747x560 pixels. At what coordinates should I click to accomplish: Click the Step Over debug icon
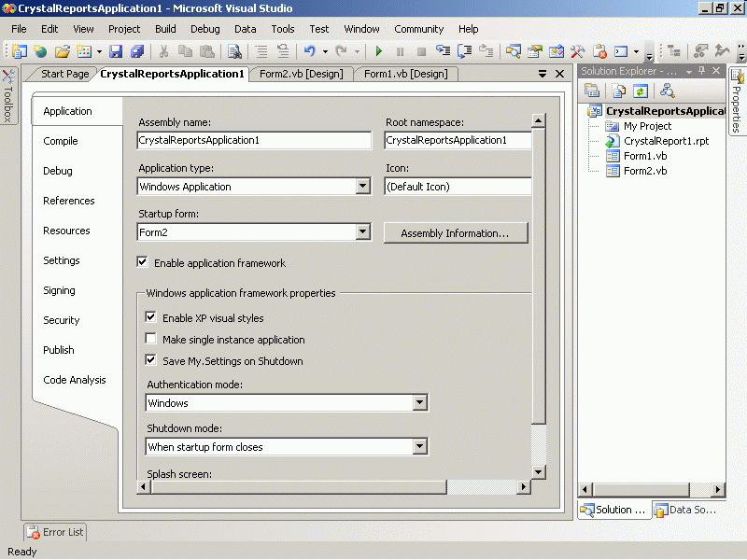464,51
